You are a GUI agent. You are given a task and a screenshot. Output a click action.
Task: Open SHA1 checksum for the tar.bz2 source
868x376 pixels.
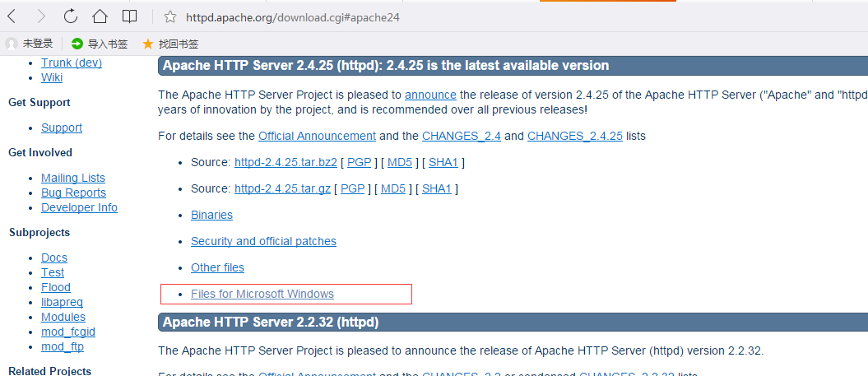[443, 163]
